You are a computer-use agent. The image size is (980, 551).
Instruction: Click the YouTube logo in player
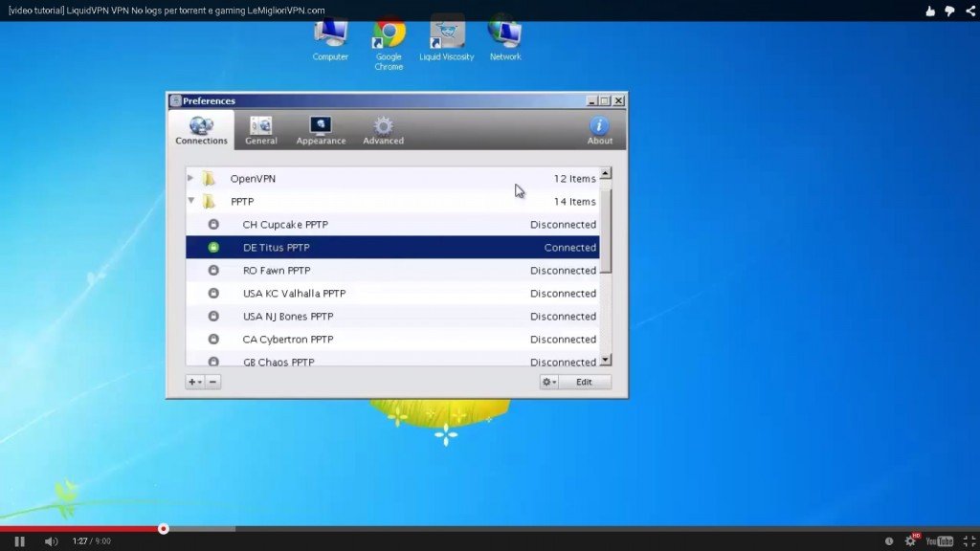(x=940, y=541)
